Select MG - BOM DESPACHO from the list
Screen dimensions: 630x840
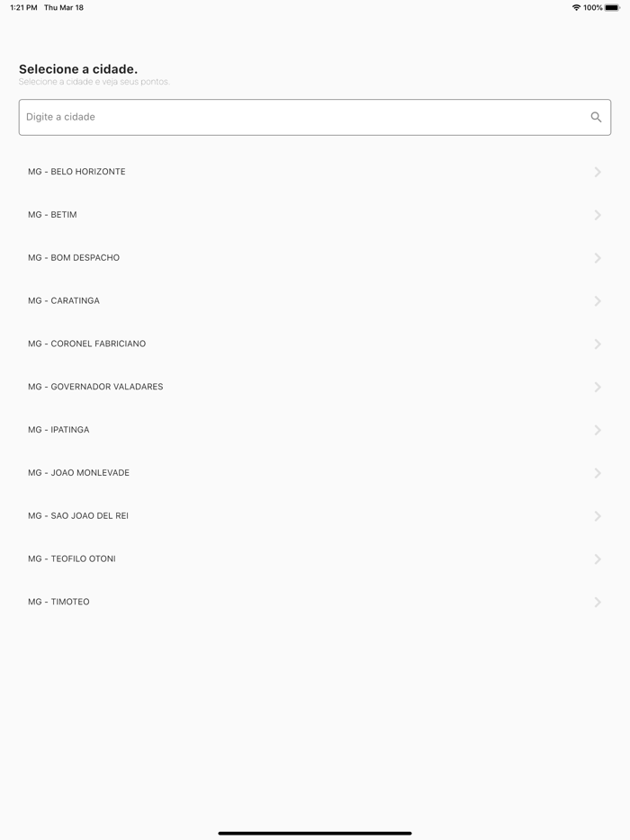(74, 258)
